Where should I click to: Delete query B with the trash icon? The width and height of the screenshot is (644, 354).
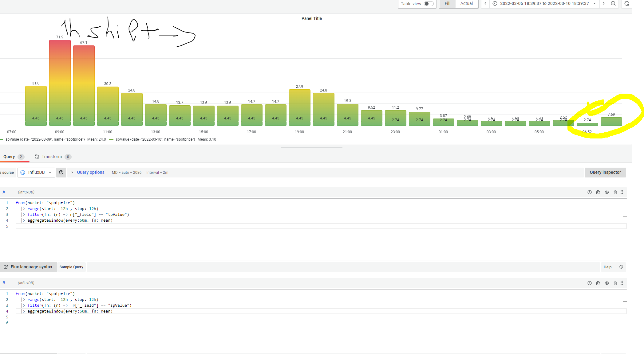pyautogui.click(x=615, y=283)
